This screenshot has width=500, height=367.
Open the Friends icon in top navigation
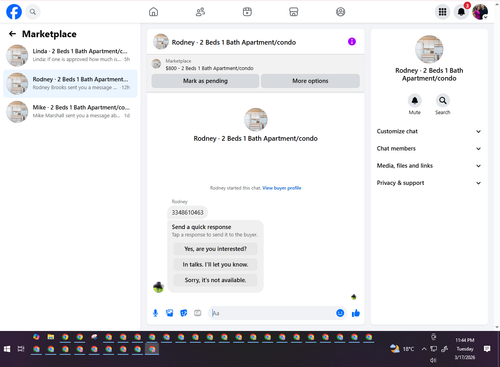point(200,12)
